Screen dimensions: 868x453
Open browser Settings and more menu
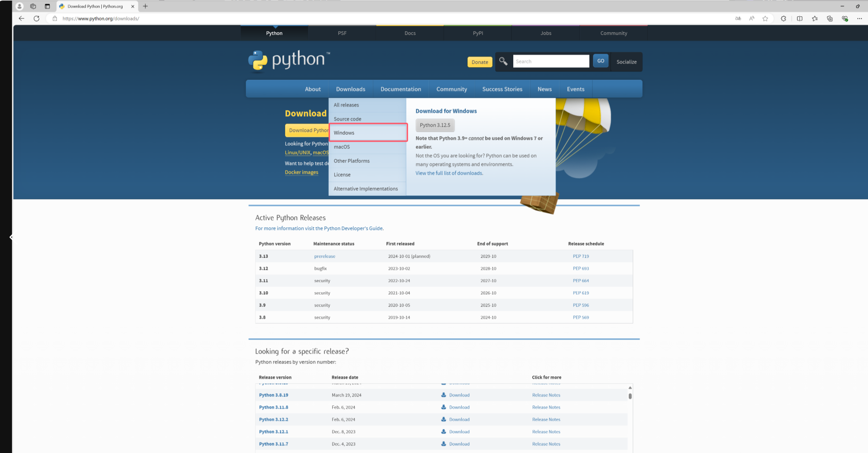pos(859,19)
